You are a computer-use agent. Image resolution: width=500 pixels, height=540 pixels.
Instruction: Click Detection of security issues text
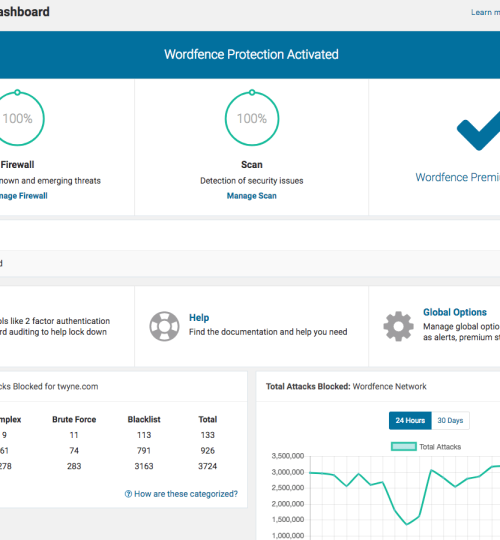point(252,180)
